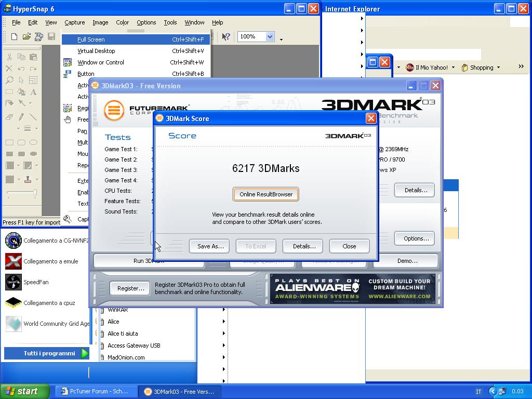
Task: Open the foreground color swatch dropdown arrow
Action: [19, 165]
